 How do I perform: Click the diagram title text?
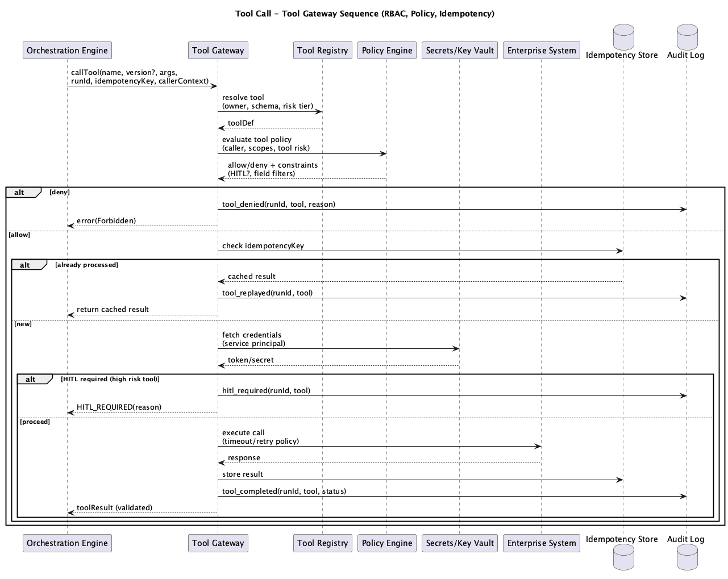tap(364, 14)
